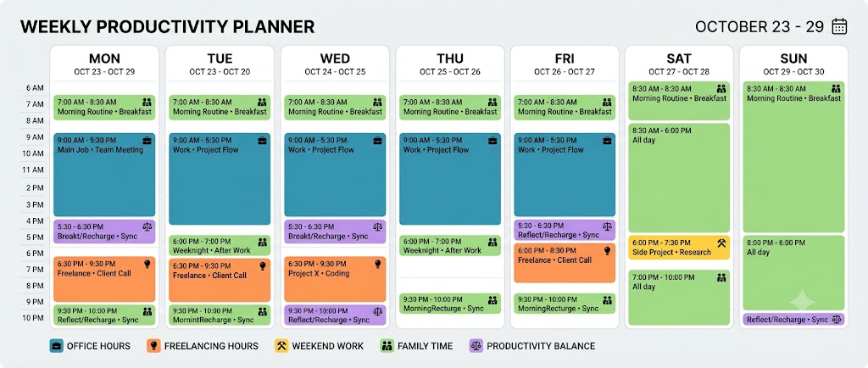Click the October 23 - 29 date range
The image size is (868, 368).
(x=760, y=26)
